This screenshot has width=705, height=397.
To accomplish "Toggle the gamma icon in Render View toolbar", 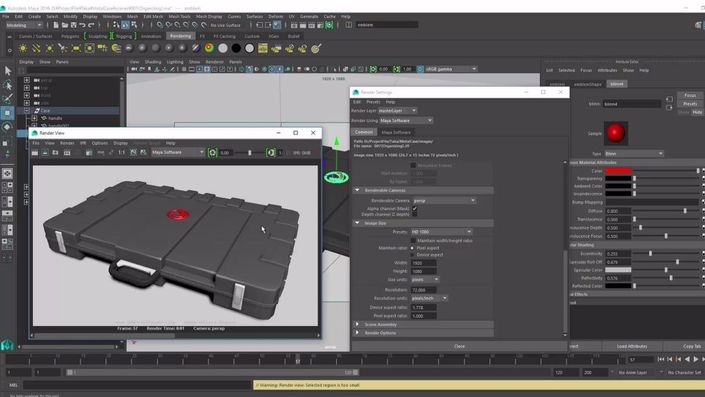I will point(271,153).
